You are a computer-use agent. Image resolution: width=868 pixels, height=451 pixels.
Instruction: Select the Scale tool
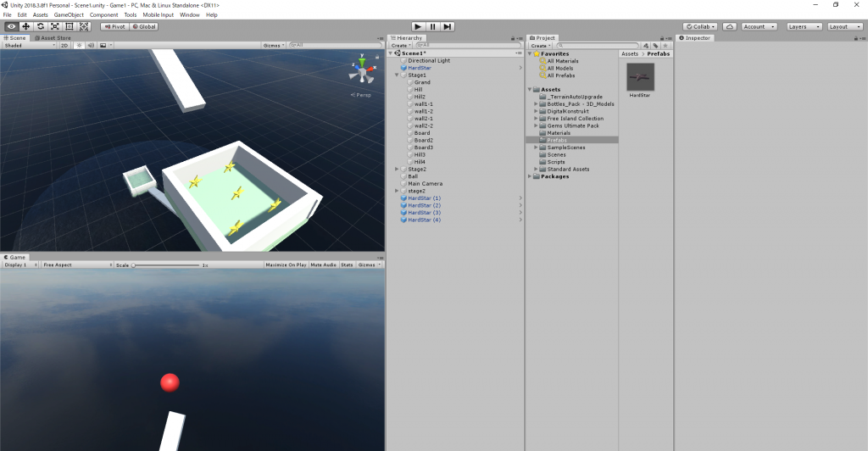(55, 26)
